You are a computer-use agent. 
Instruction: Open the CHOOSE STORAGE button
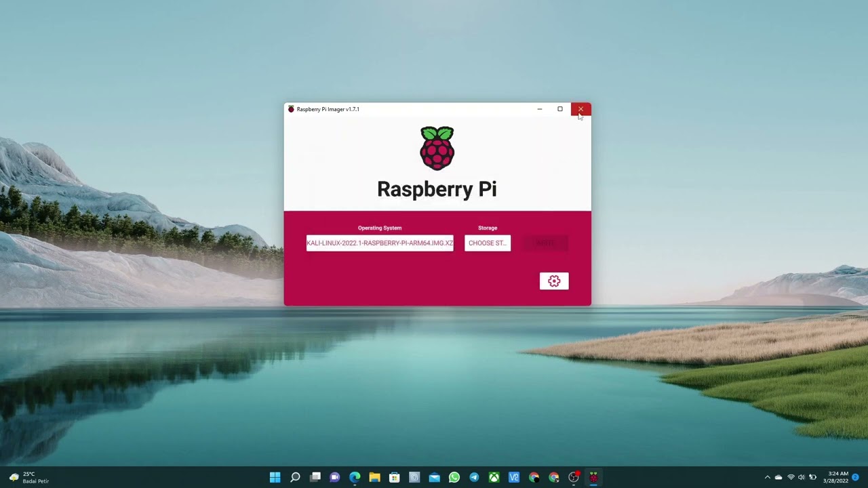point(488,243)
